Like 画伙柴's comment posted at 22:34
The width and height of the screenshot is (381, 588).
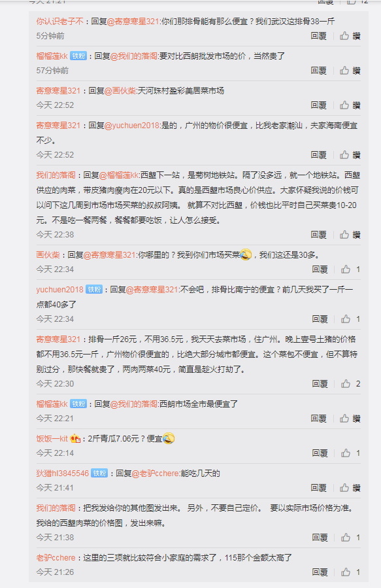(351, 269)
